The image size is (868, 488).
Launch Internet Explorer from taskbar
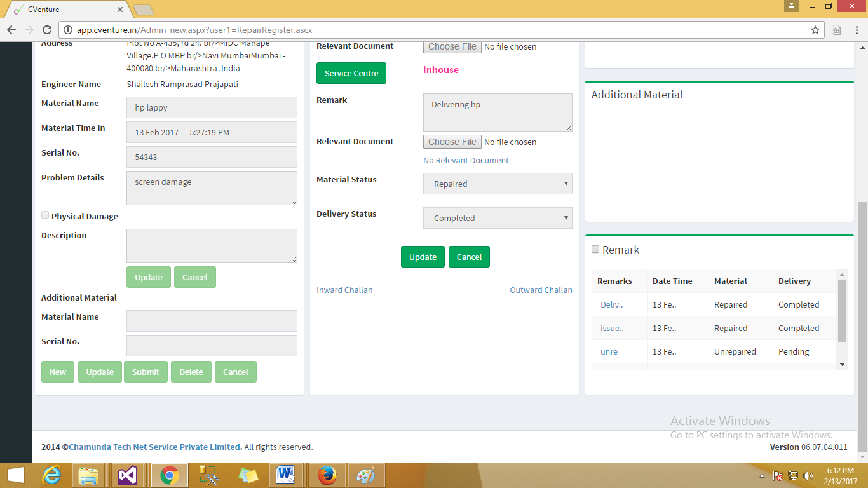tap(51, 475)
